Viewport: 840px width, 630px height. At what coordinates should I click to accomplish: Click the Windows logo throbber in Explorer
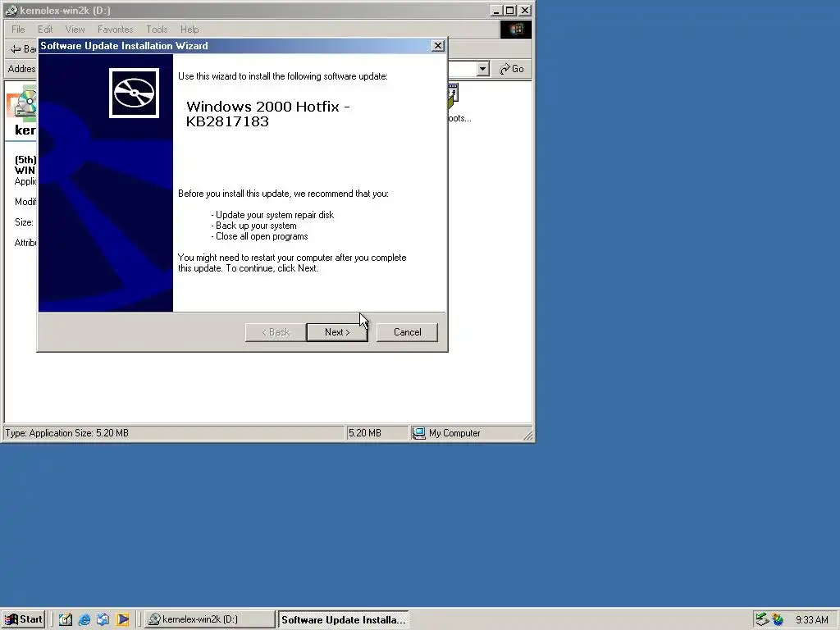pos(516,30)
